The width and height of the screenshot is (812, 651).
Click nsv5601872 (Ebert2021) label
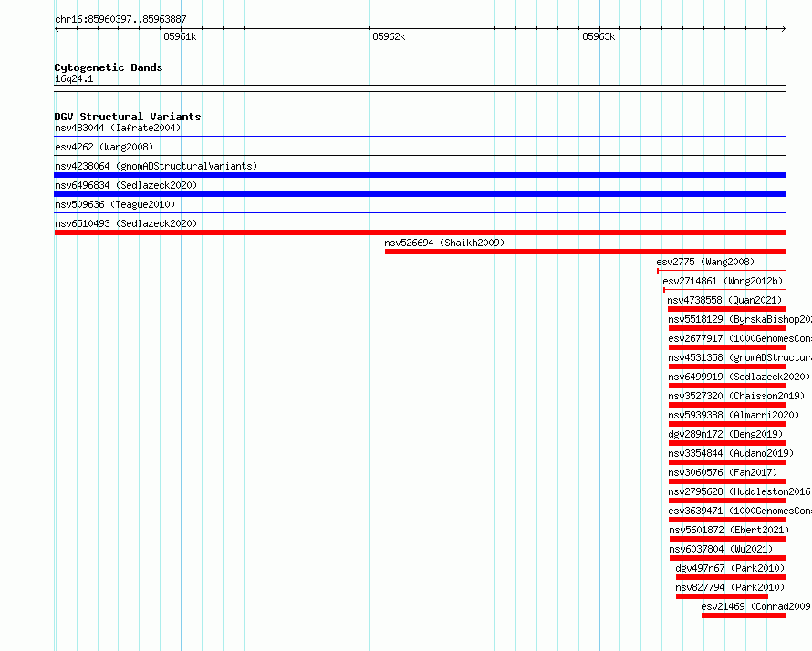729,530
